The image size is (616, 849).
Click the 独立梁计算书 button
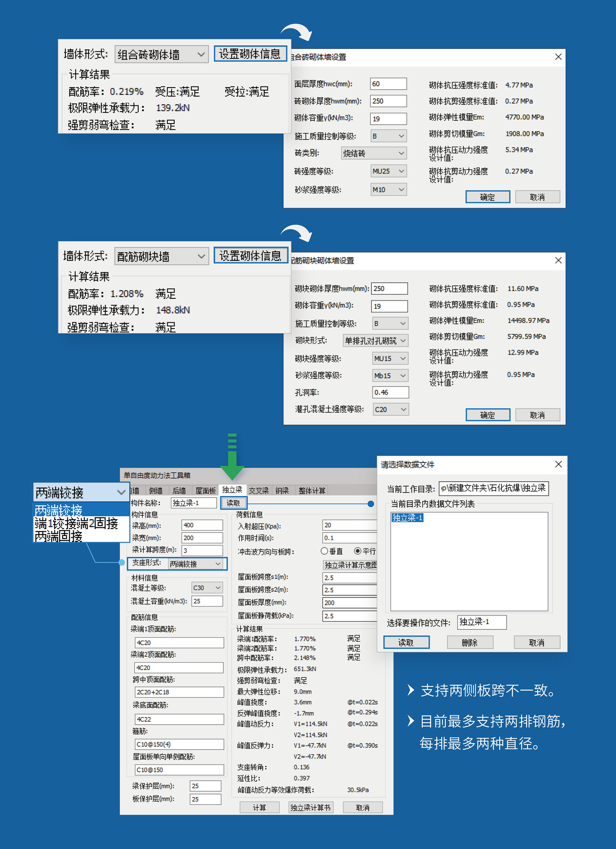point(311,808)
